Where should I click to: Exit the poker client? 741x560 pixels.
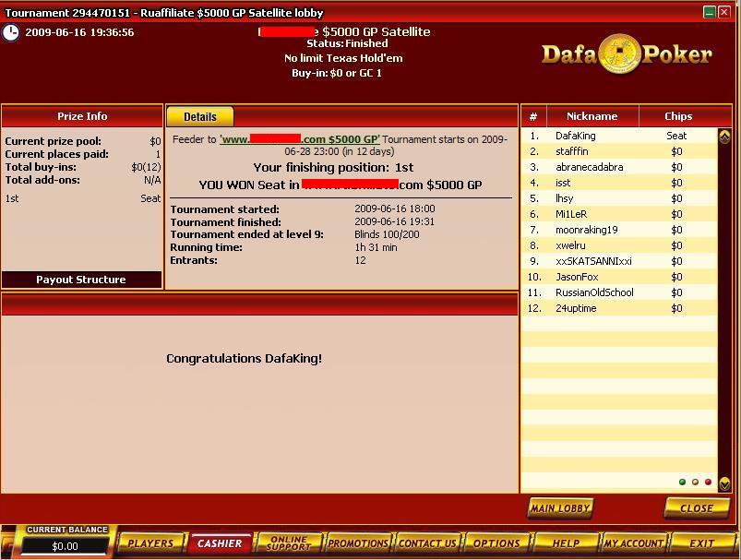click(701, 543)
